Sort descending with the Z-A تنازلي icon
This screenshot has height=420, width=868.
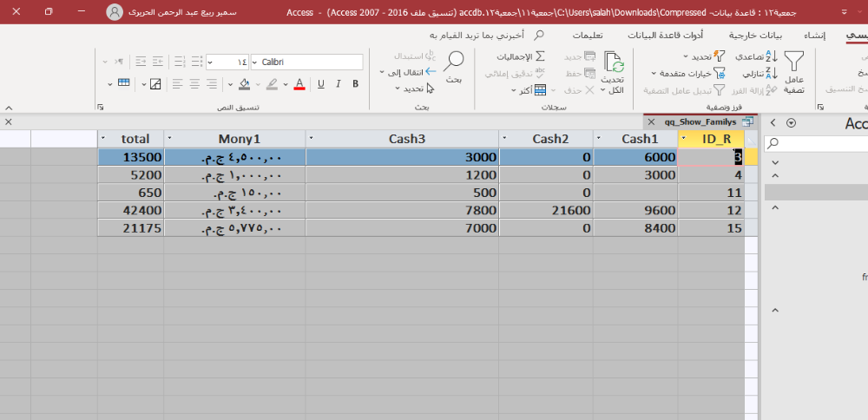(772, 73)
